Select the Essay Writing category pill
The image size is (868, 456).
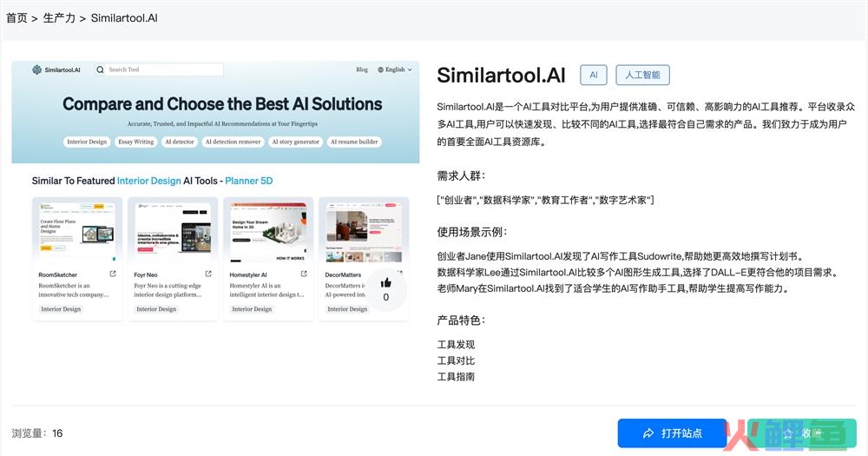(135, 142)
